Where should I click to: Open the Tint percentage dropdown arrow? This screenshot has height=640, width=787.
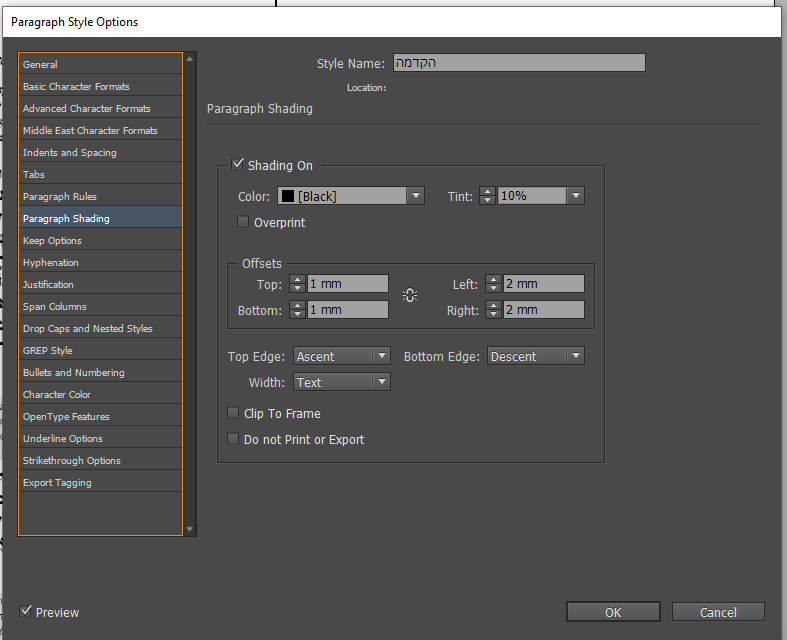tap(576, 196)
